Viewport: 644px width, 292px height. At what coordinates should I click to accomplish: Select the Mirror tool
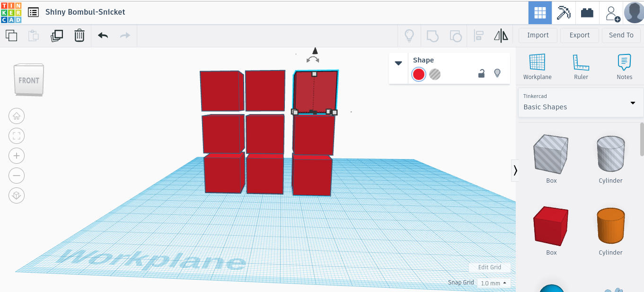(501, 35)
